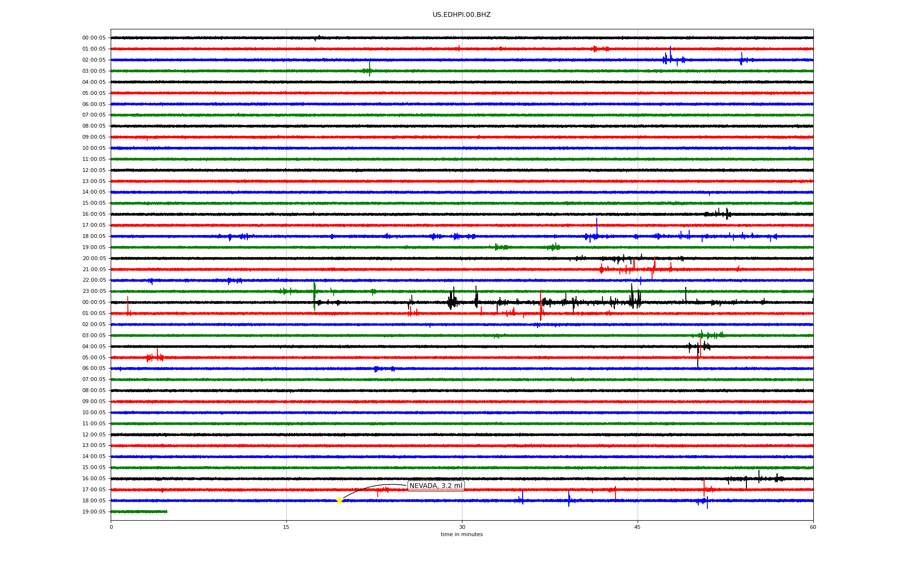
Task: Click the first 12:00:05 row label
Action: pyautogui.click(x=94, y=171)
